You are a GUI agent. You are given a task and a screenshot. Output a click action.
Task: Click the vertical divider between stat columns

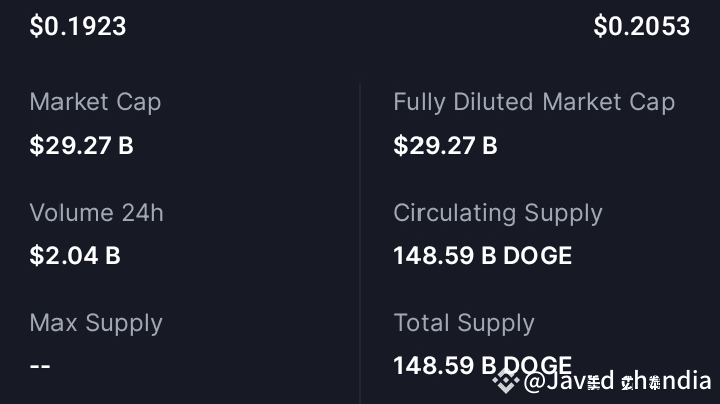[x=360, y=240]
